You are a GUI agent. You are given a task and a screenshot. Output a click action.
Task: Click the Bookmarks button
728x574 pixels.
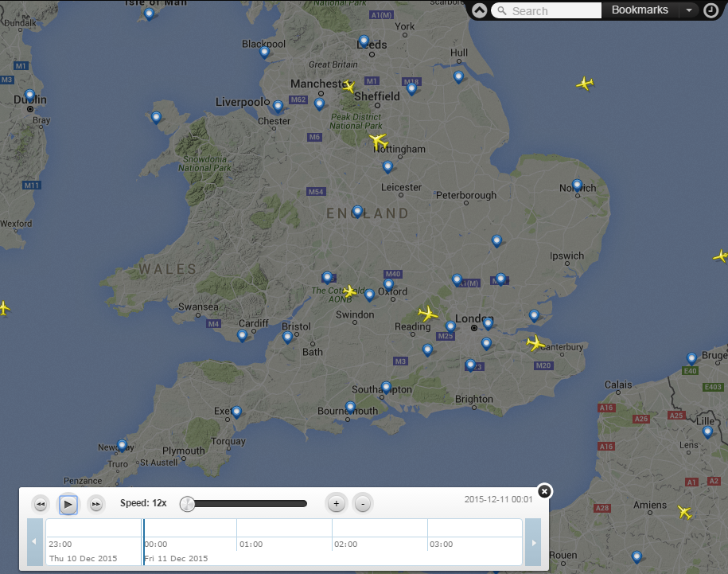(640, 10)
